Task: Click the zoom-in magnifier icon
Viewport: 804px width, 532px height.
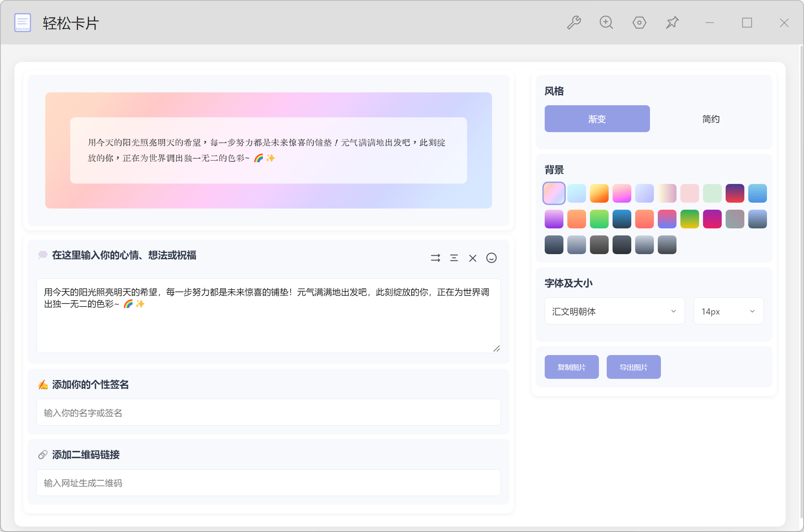Action: click(x=606, y=23)
